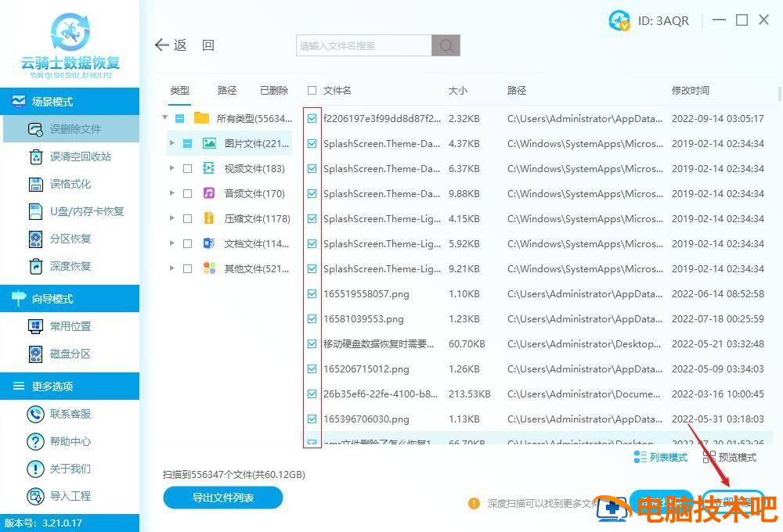Click the 图片文件 picture type icon

tap(209, 144)
